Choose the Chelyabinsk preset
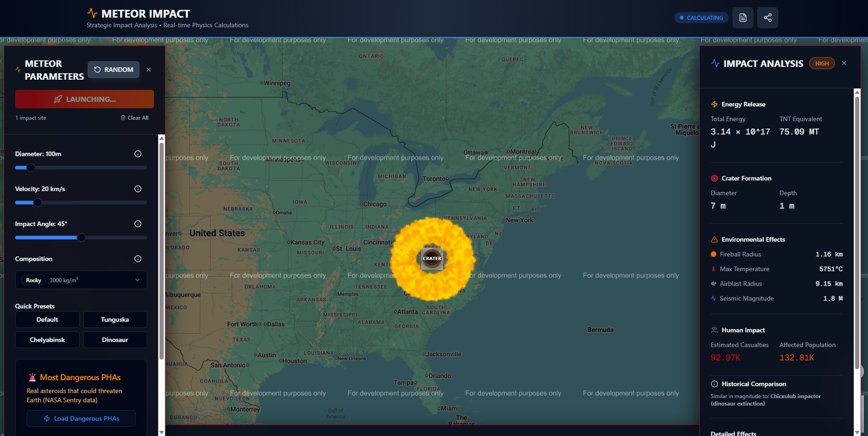868x436 pixels. (x=47, y=340)
